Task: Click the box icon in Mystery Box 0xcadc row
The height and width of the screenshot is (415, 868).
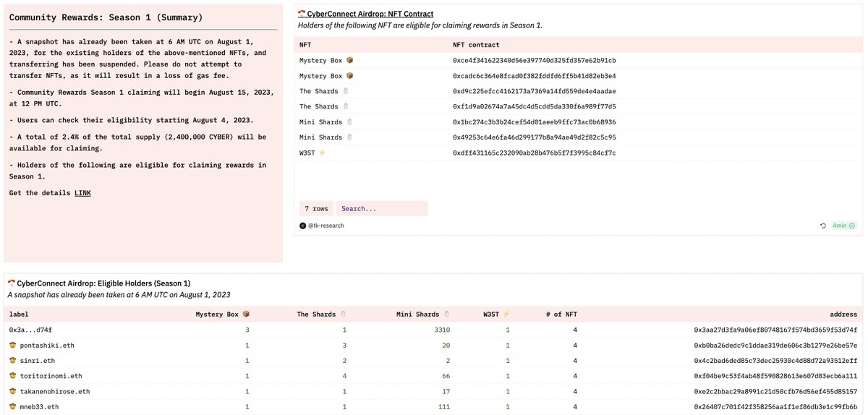Action: (x=350, y=76)
